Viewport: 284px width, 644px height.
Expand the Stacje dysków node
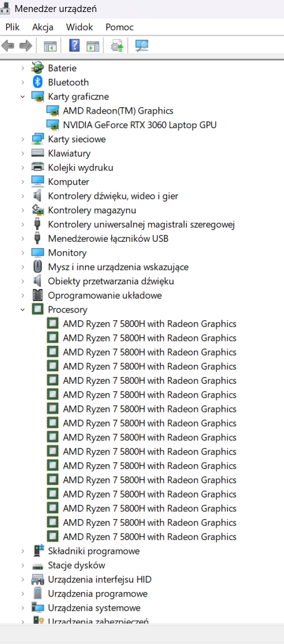click(23, 566)
